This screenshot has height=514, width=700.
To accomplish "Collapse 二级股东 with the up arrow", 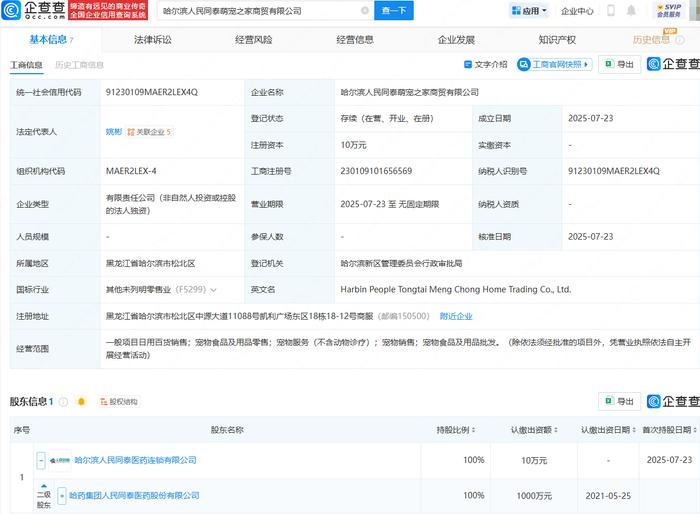I will tap(44, 486).
